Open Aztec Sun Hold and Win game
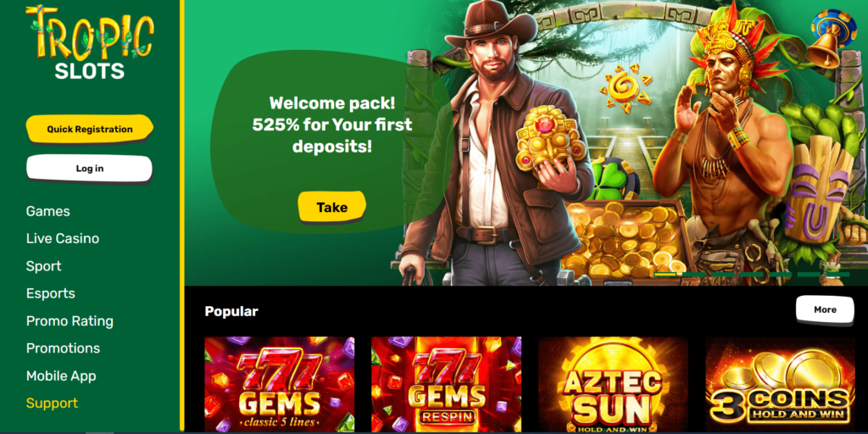The height and width of the screenshot is (434, 868). 614,386
